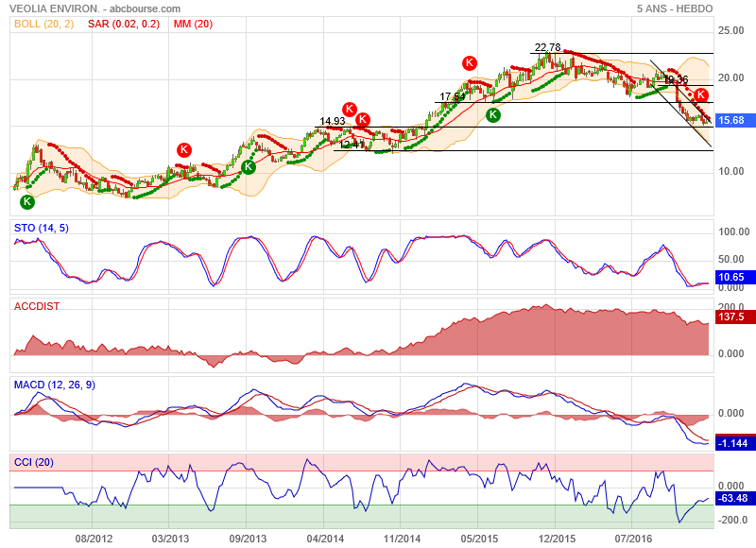The height and width of the screenshot is (548, 756).
Task: Click the 04/2014 date axis label
Action: (x=325, y=539)
